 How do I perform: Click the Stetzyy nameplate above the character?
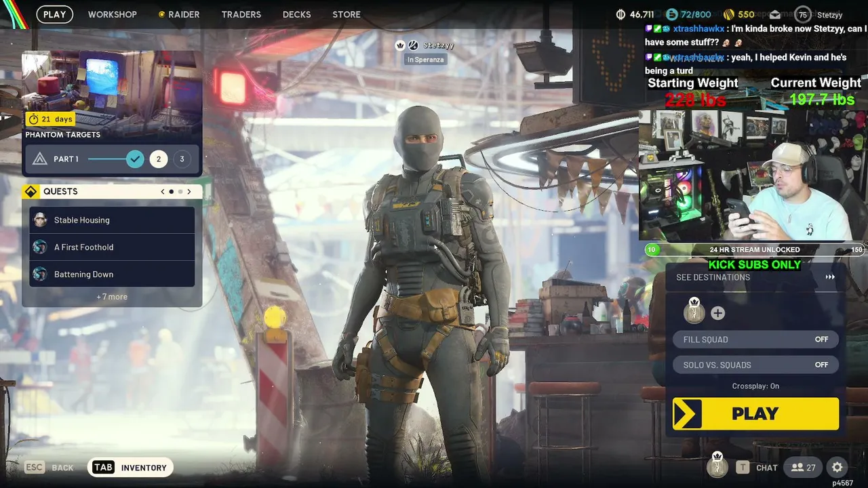point(439,45)
